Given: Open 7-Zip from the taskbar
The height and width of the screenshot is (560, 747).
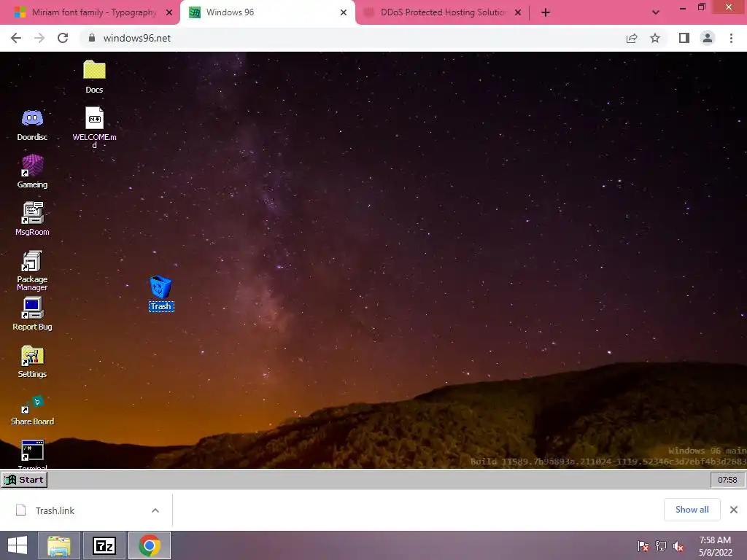Looking at the screenshot, I should coord(104,545).
